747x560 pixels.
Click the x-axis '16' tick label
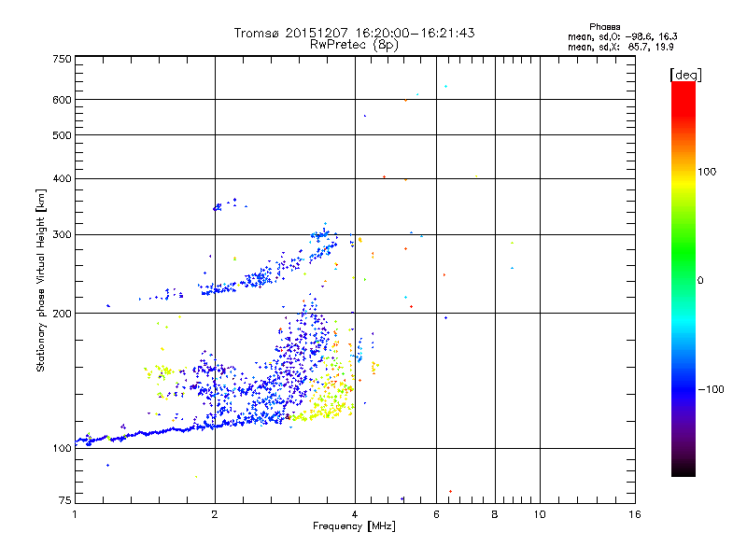635,514
